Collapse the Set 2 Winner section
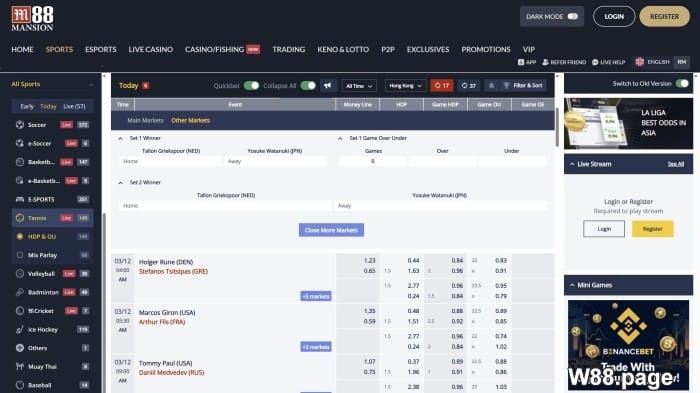Image resolution: width=700 pixels, height=393 pixels. (x=120, y=183)
